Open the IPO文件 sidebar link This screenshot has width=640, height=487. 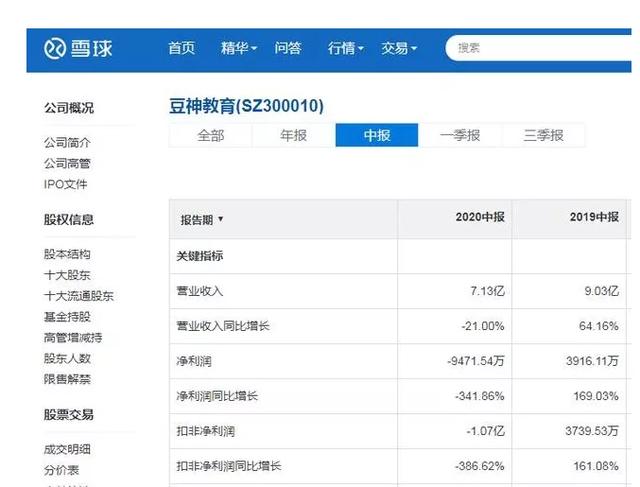point(66,184)
